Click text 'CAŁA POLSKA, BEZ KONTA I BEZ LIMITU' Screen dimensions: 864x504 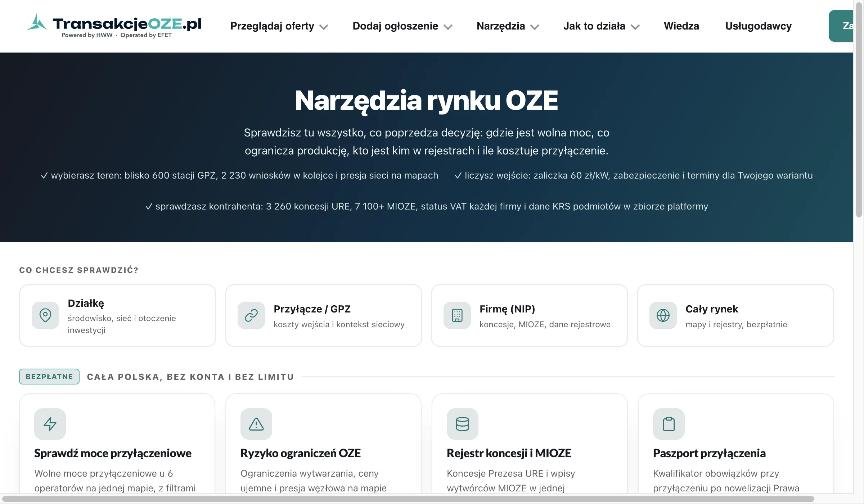tap(190, 377)
